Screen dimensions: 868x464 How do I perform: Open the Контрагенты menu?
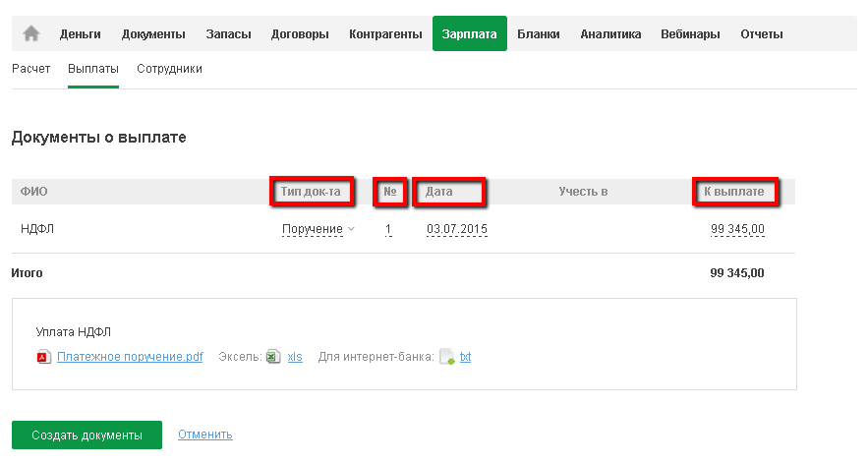tap(386, 34)
